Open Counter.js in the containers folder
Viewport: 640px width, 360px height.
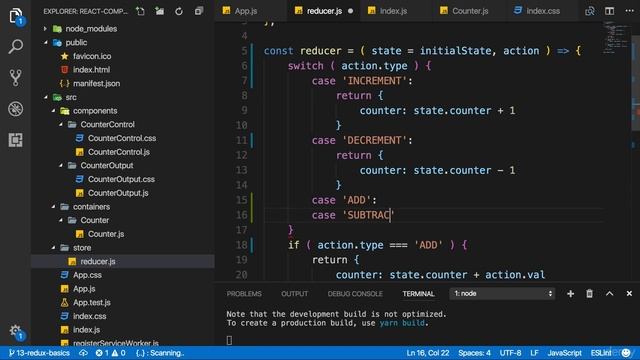pyautogui.click(x=106, y=234)
